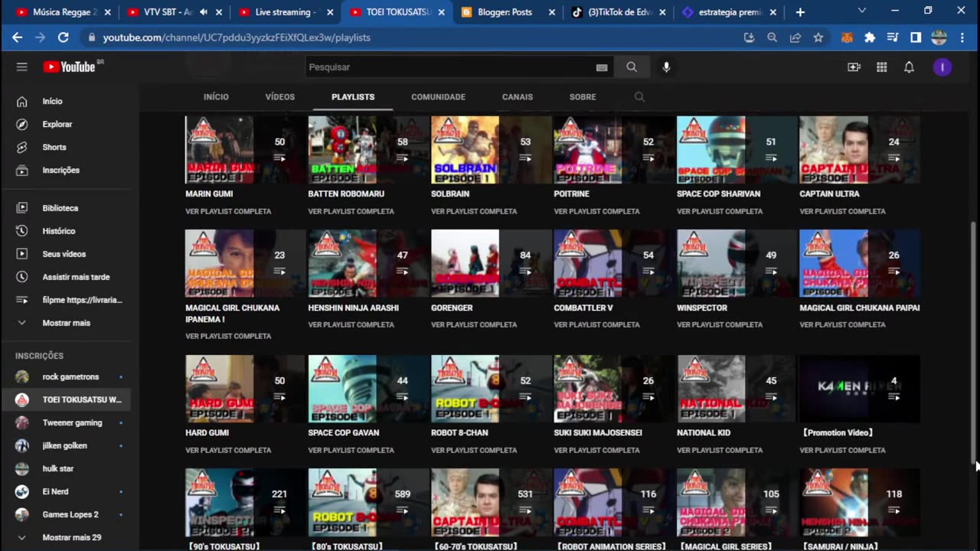Switch to the CANAIS channel tab
The width and height of the screenshot is (980, 551).
click(518, 97)
